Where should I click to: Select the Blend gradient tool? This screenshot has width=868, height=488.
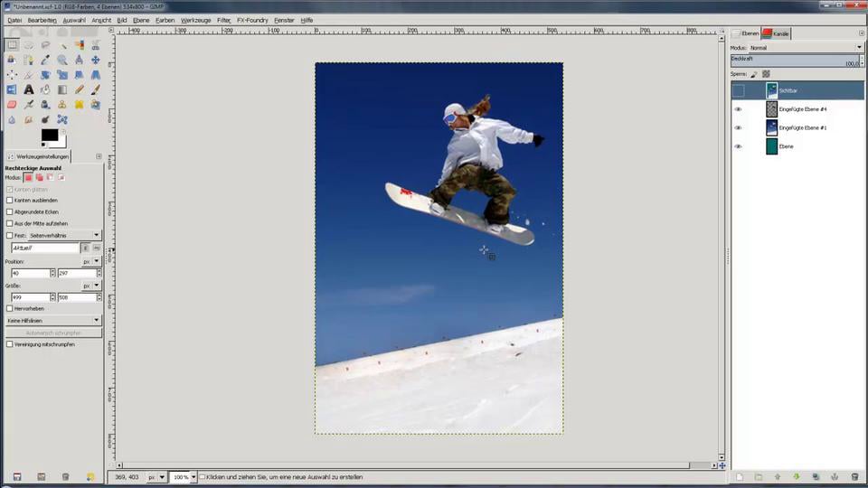click(62, 89)
